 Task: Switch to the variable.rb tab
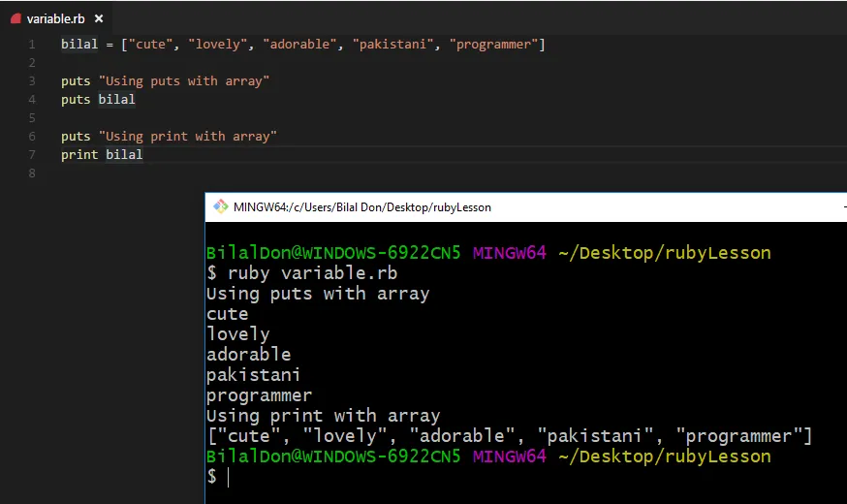(56, 19)
